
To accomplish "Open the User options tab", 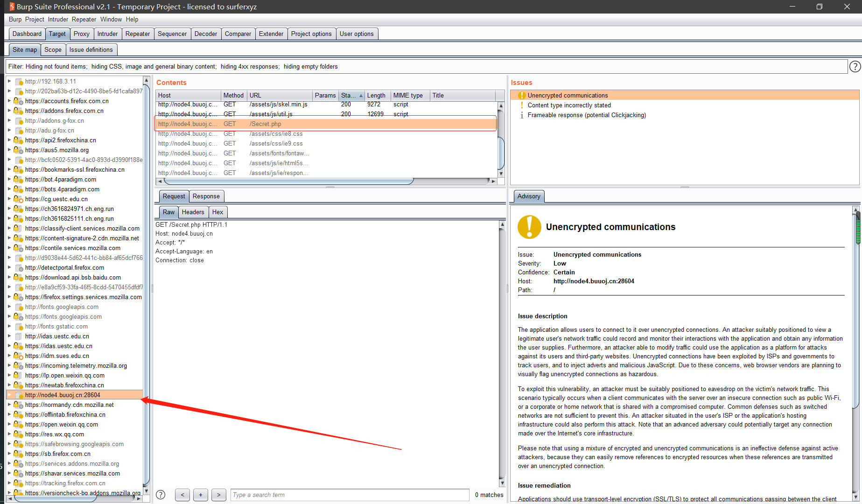I will (357, 34).
